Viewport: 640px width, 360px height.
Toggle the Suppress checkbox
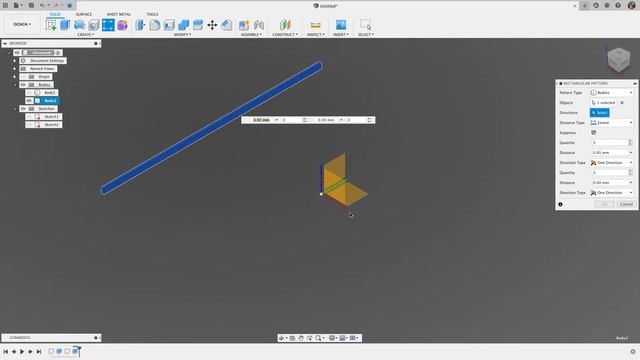coord(593,133)
